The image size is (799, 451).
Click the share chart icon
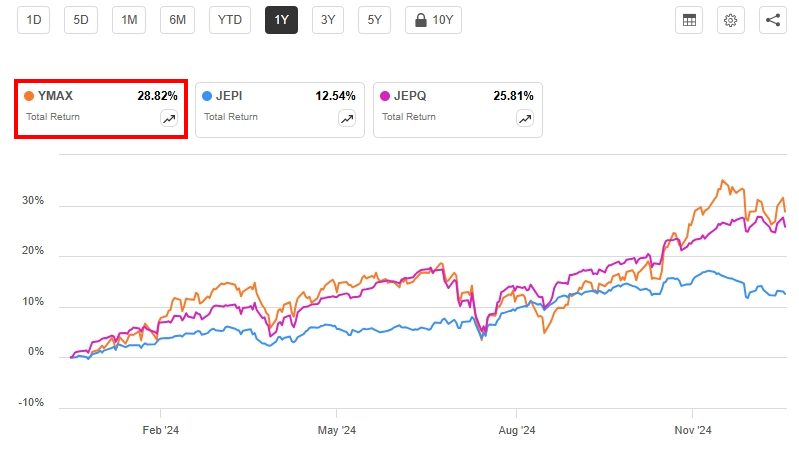pos(773,20)
